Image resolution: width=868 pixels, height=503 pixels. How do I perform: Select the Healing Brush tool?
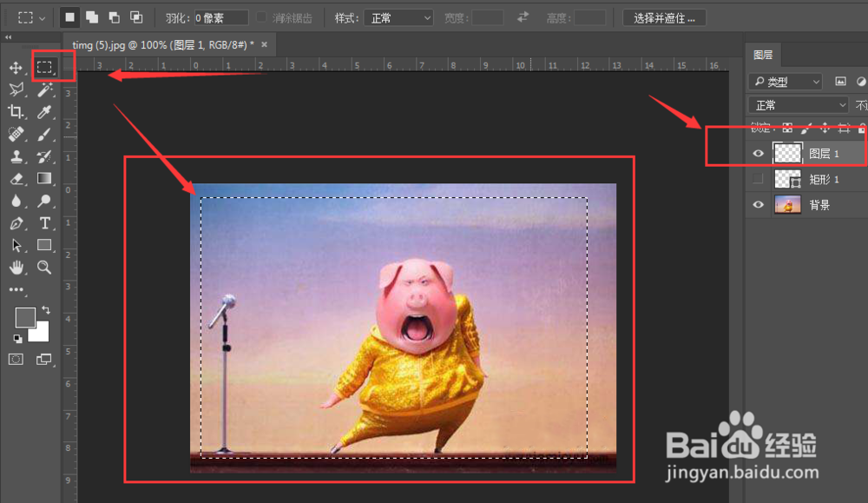coord(16,134)
